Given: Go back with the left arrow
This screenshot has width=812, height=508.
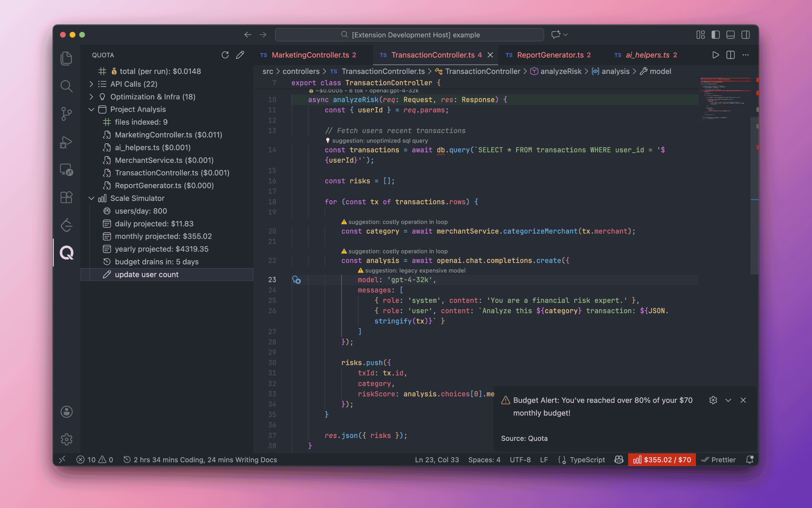Looking at the screenshot, I should (248, 35).
